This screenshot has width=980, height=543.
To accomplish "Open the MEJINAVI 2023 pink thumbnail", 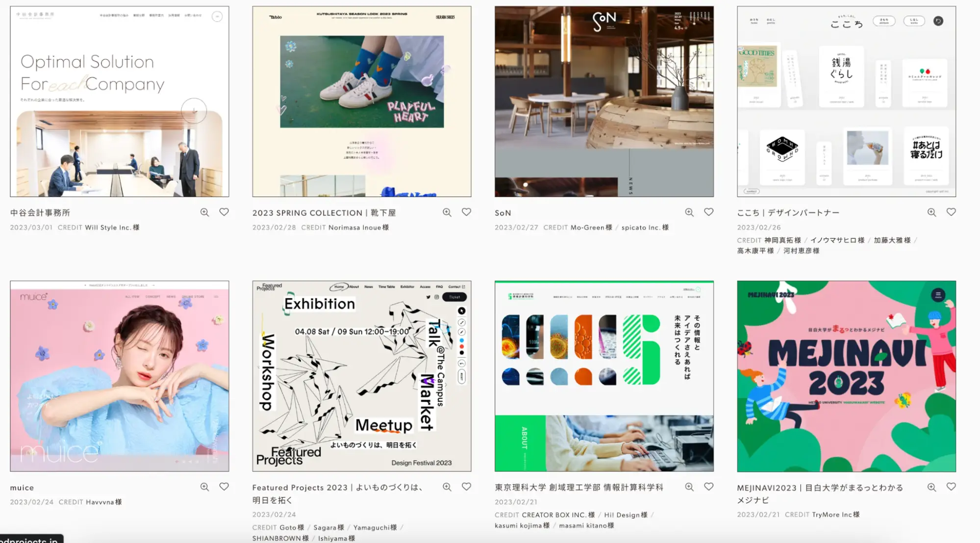I will [846, 376].
